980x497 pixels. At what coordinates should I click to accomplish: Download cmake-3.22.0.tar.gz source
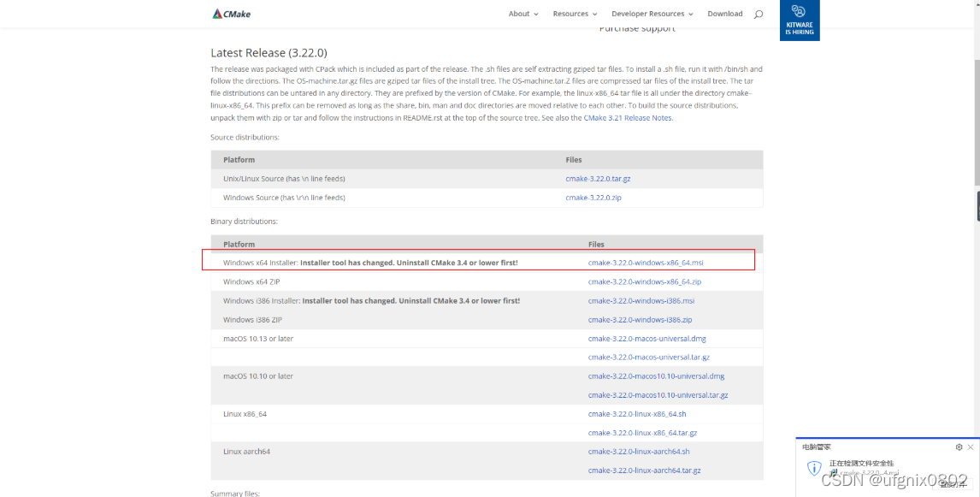tap(598, 179)
